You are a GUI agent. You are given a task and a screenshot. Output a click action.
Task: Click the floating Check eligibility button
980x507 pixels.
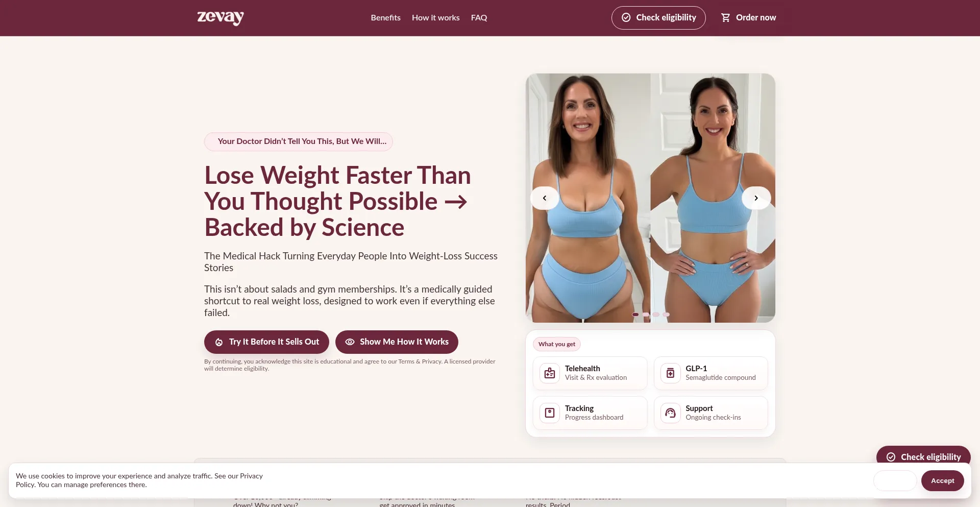pyautogui.click(x=923, y=456)
